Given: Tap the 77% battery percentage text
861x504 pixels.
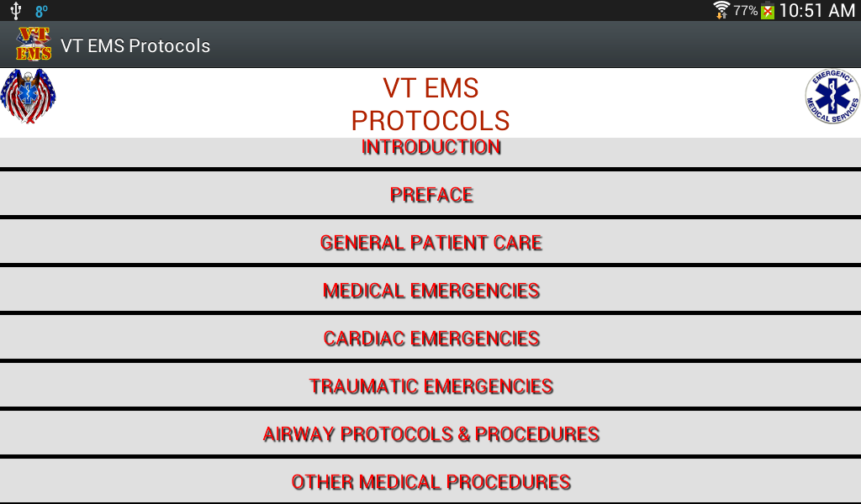Looking at the screenshot, I should (745, 10).
